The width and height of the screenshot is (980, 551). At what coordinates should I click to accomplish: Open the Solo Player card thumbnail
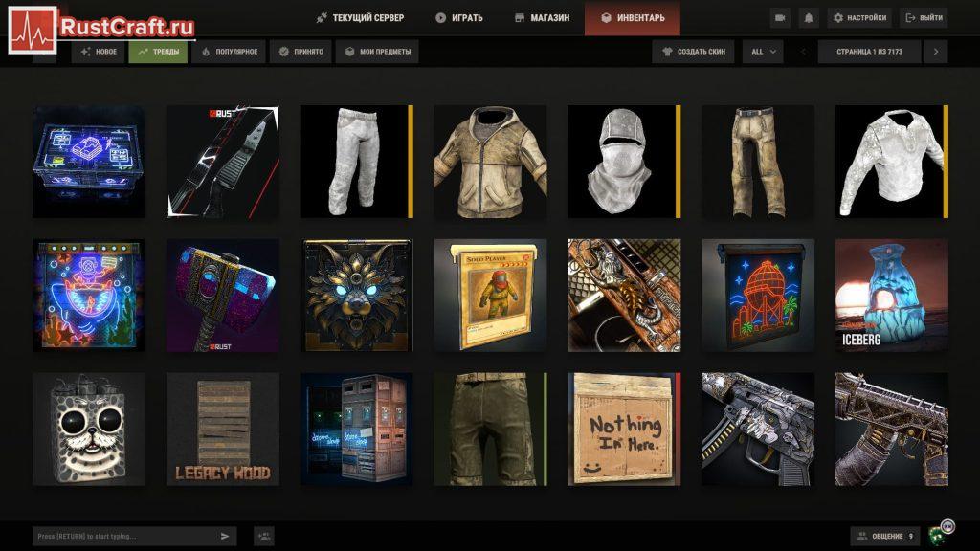[x=491, y=296]
